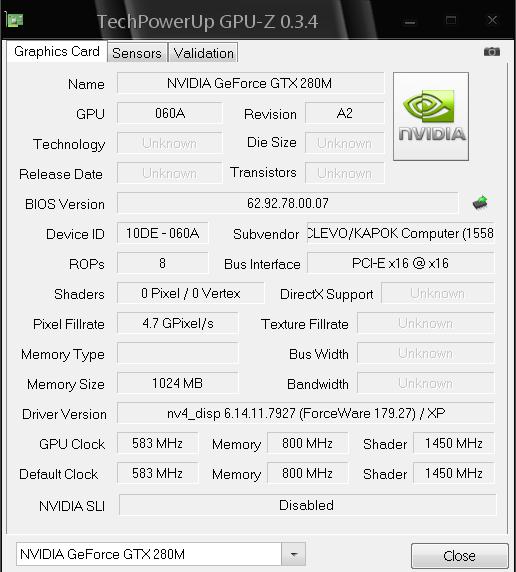Viewport: 516px width, 572px height.
Task: Click the NVIDIA logo image
Action: tap(431, 116)
